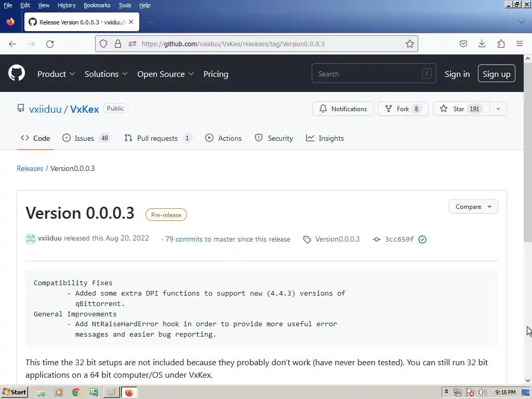Image resolution: width=532 pixels, height=399 pixels.
Task: Click the List all tabs chevron
Action: [522, 22]
